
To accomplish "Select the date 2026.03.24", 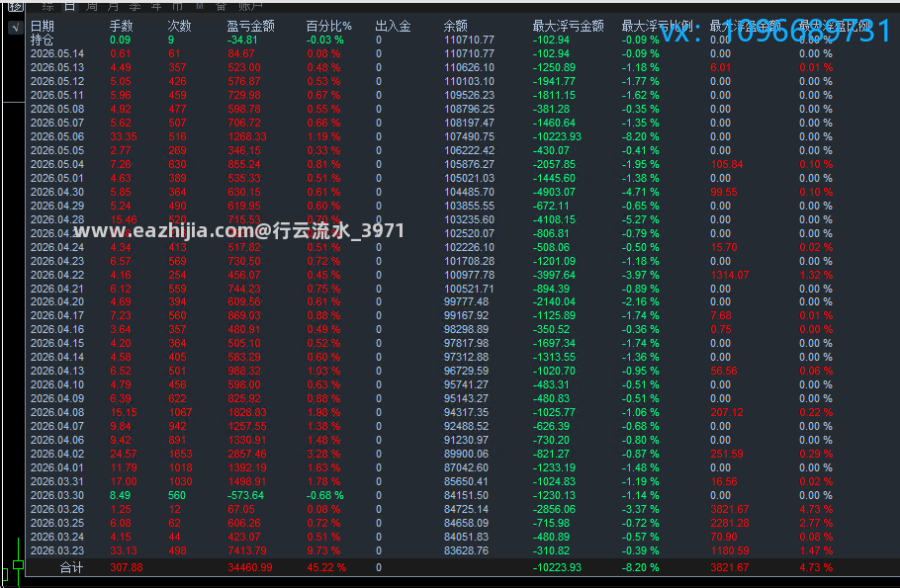I will pos(57,537).
